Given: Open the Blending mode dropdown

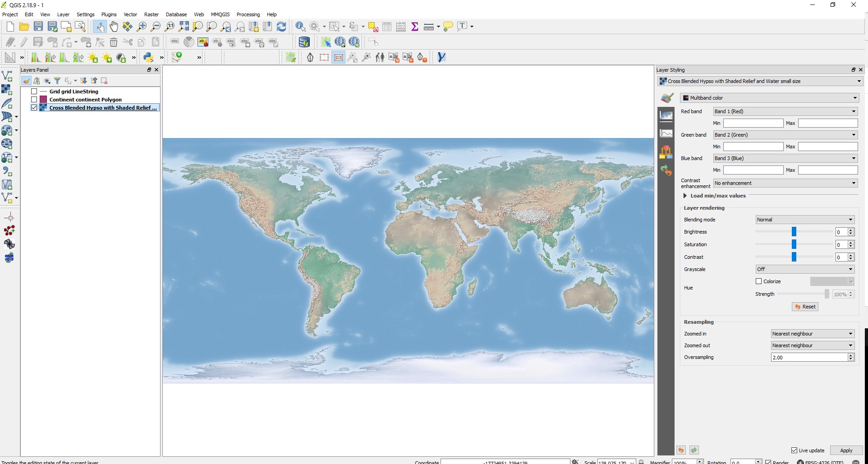Looking at the screenshot, I should tap(805, 220).
